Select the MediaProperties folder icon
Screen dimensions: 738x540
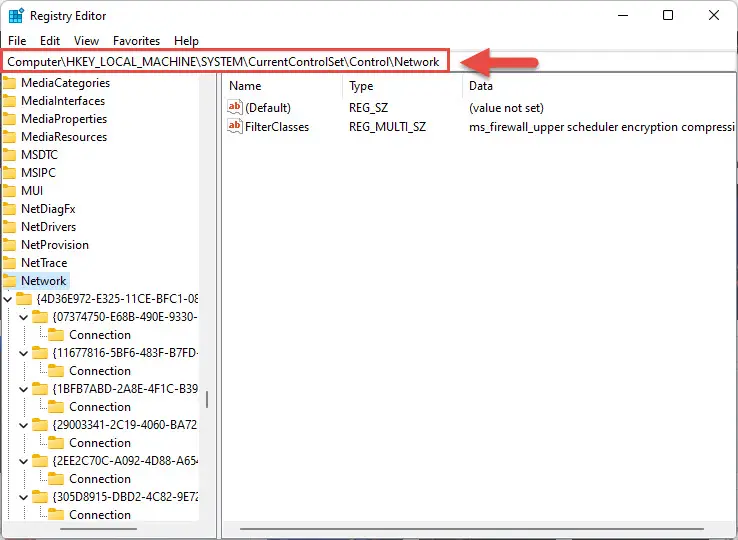pyautogui.click(x=9, y=119)
